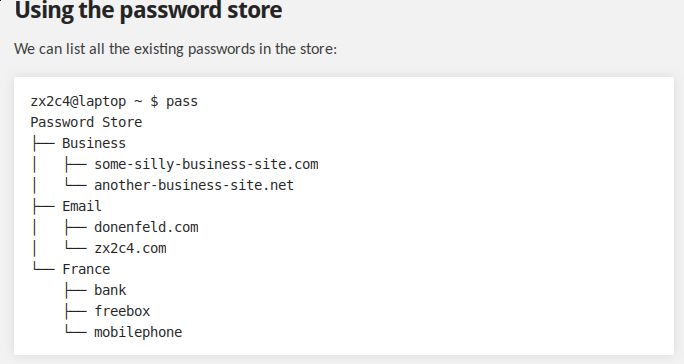Screen dimensions: 684x364
Task: Select zx2c4.com entry under Email
Action: tap(130, 248)
